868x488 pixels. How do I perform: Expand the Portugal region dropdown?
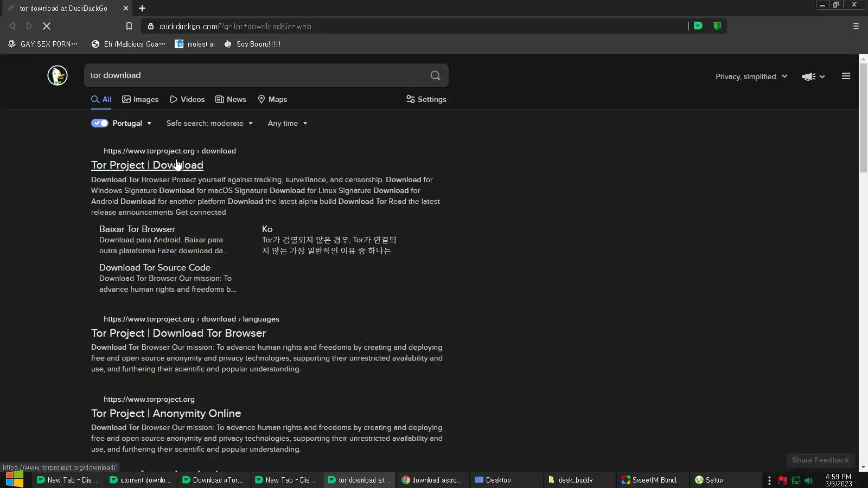[x=133, y=123]
